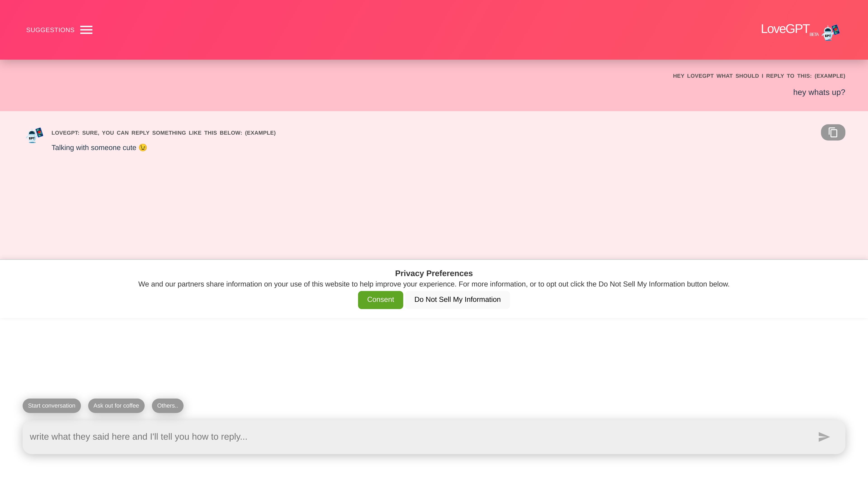Click the LOVEGPT: SURE, YOU CAN REPLY caption
The height and width of the screenshot is (488, 868).
pyautogui.click(x=163, y=133)
